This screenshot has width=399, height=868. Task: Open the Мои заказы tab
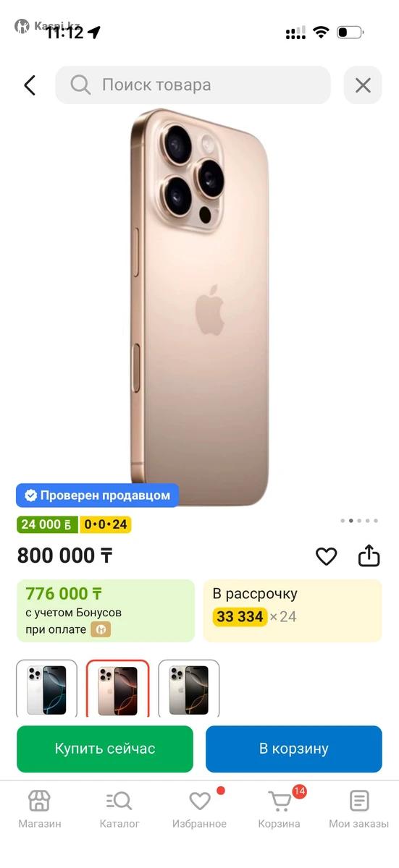point(359,809)
